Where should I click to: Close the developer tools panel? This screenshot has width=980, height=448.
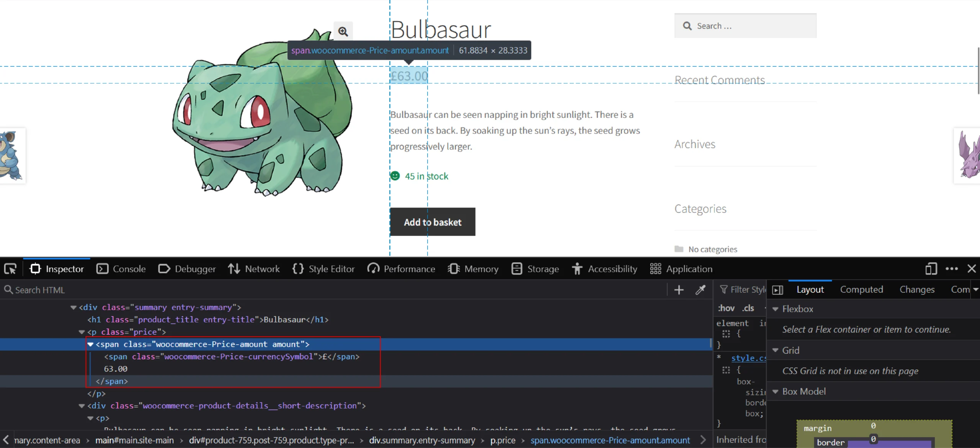point(972,269)
